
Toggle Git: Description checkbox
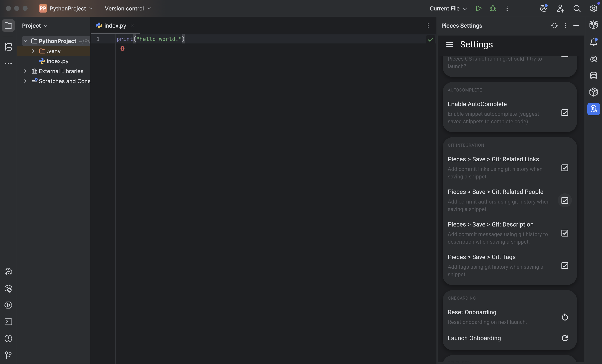pyautogui.click(x=565, y=233)
